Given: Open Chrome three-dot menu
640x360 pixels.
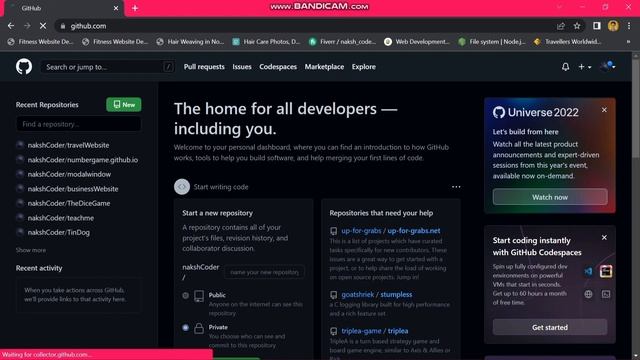Looking at the screenshot, I should tap(629, 26).
